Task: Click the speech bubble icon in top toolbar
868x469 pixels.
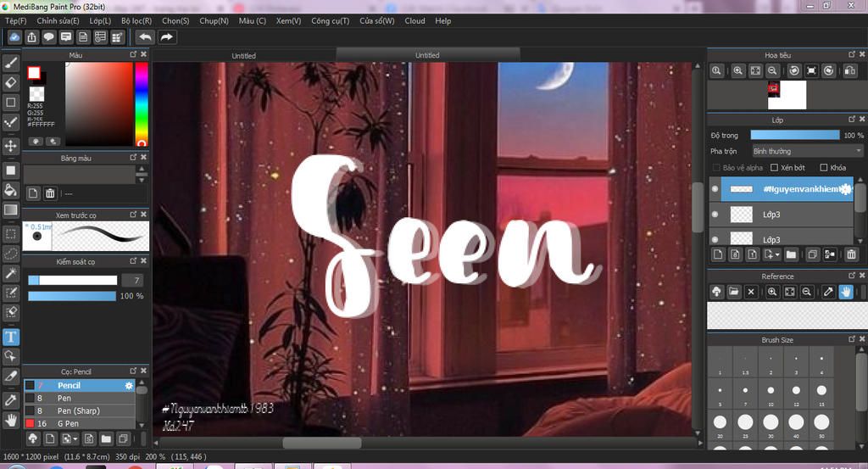Action: coord(48,37)
